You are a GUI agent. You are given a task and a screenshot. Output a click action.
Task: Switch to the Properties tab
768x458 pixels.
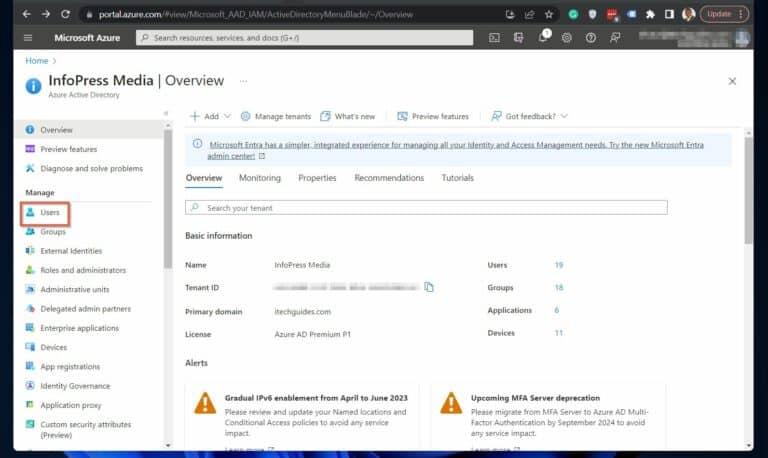point(317,178)
